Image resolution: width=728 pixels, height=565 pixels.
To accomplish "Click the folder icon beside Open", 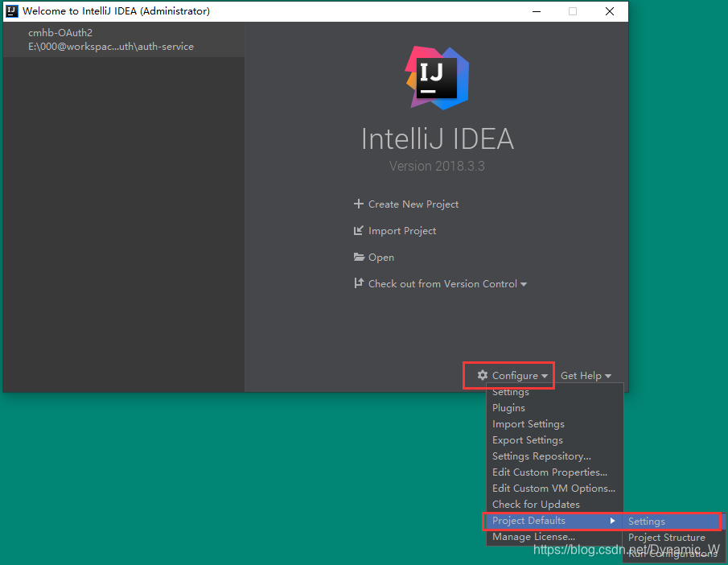I will pyautogui.click(x=359, y=257).
